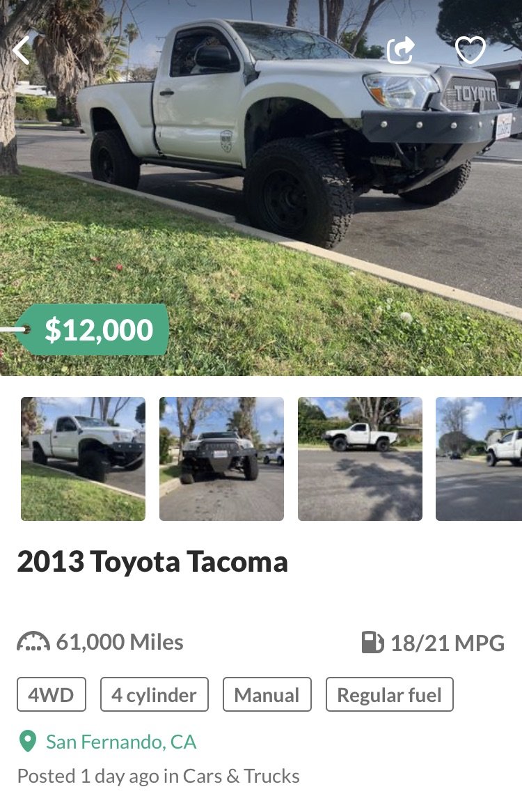Select the 4 cylinder tag
The image size is (522, 812).
[x=155, y=694]
